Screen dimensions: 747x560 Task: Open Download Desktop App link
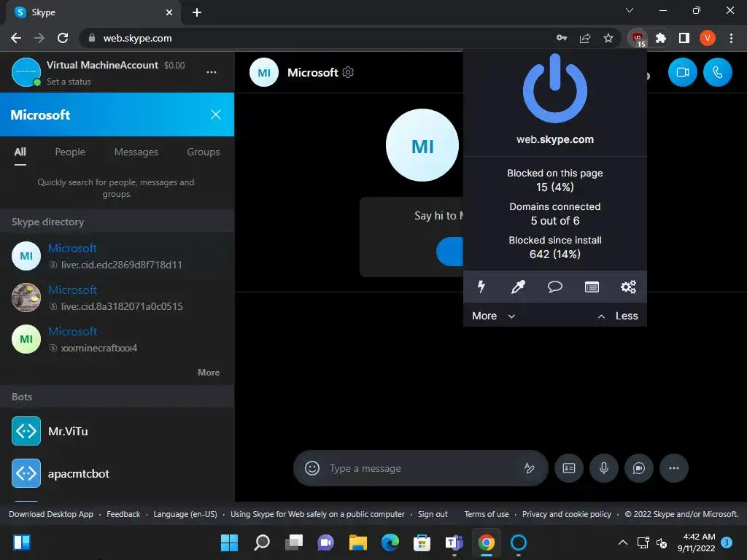51,514
